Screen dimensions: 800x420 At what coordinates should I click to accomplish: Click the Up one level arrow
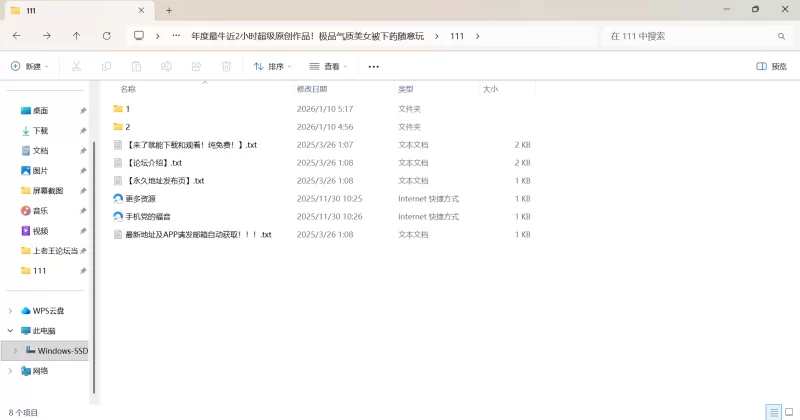77,36
